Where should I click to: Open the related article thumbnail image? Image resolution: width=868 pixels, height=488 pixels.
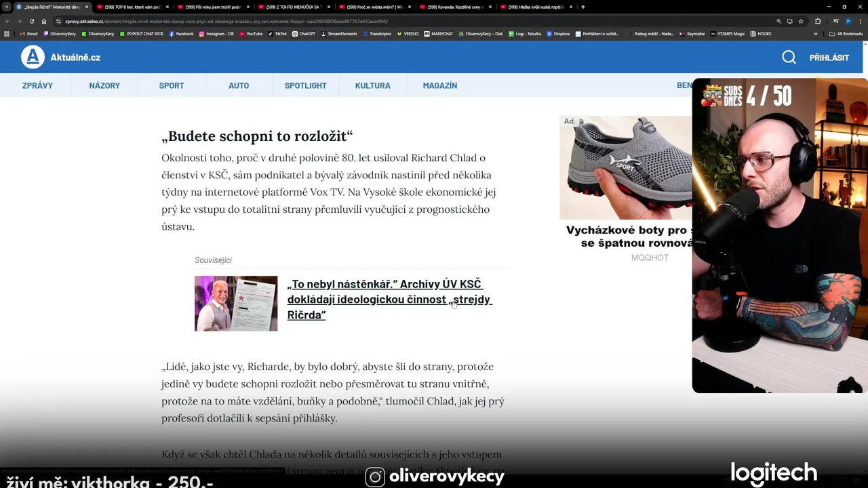pyautogui.click(x=236, y=304)
